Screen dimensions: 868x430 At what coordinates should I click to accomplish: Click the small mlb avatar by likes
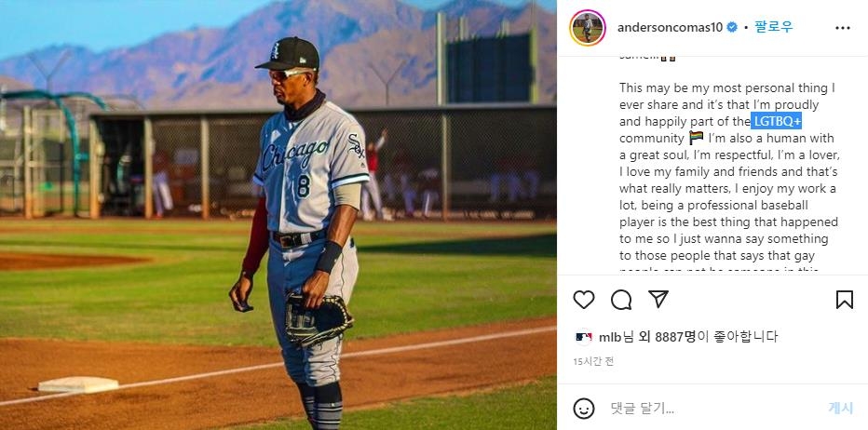point(583,337)
